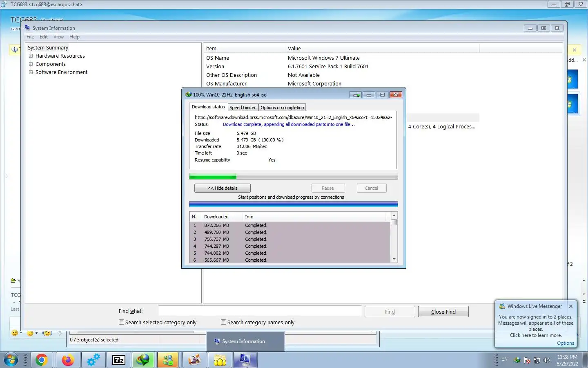
Task: Click the Messenger info bubble icon
Action: point(15,49)
